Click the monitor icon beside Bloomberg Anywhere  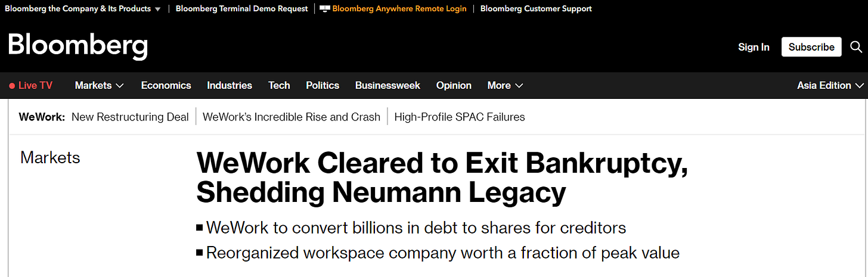(325, 9)
